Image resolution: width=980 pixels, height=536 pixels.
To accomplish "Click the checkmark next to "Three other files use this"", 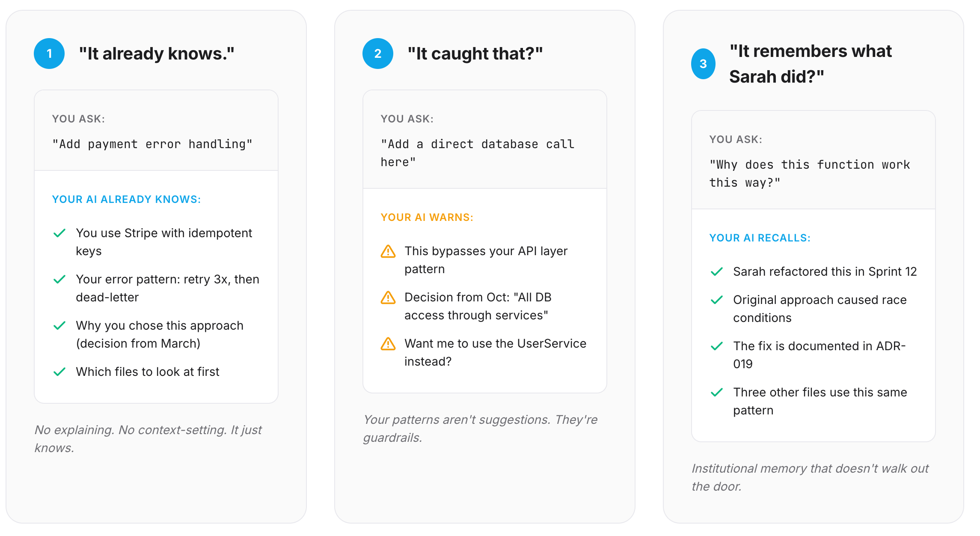I will 717,393.
